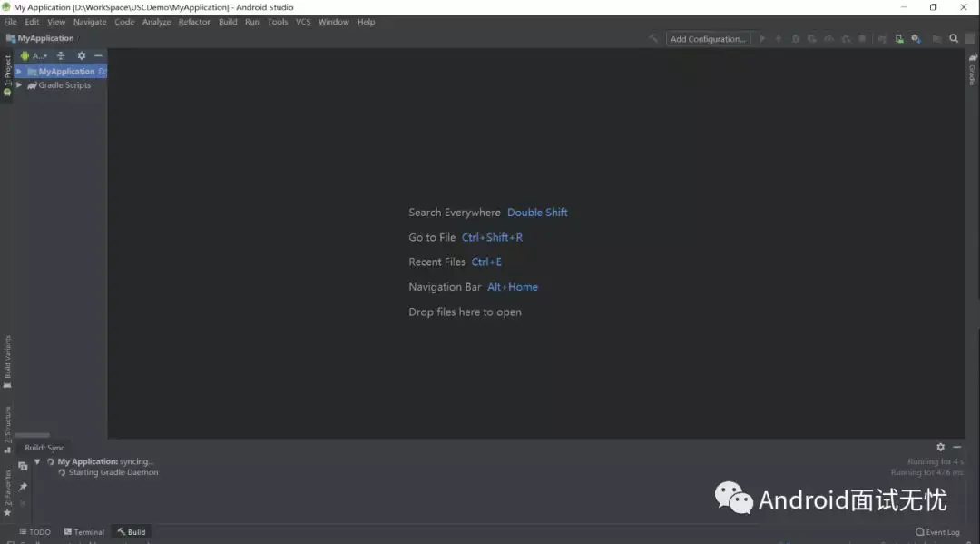Switch to the TODO tool tab
Screen dimensions: 980x544
click(35, 532)
